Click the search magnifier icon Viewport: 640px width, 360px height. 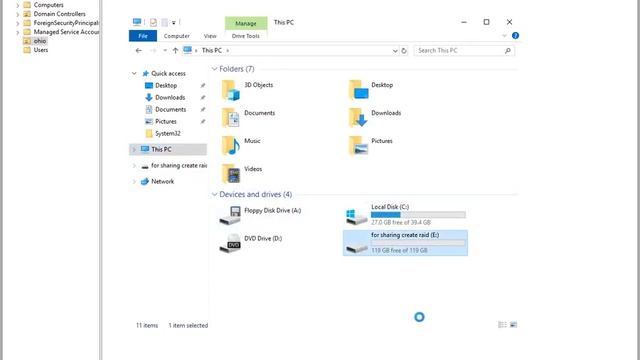point(508,51)
